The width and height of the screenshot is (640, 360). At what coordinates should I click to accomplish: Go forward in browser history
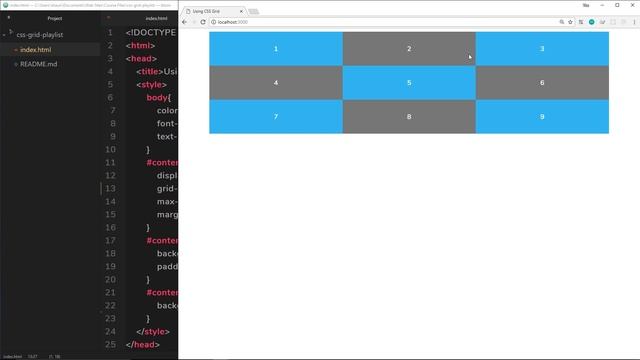tap(194, 22)
